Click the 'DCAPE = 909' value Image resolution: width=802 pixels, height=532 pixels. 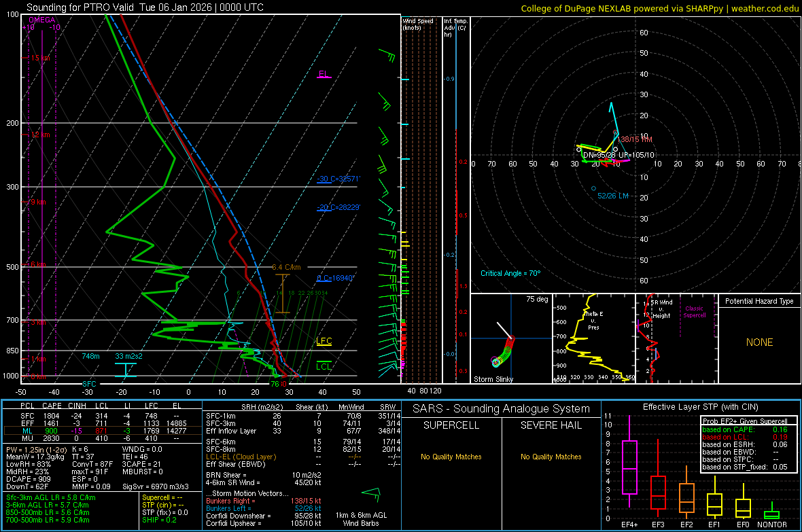click(28, 479)
